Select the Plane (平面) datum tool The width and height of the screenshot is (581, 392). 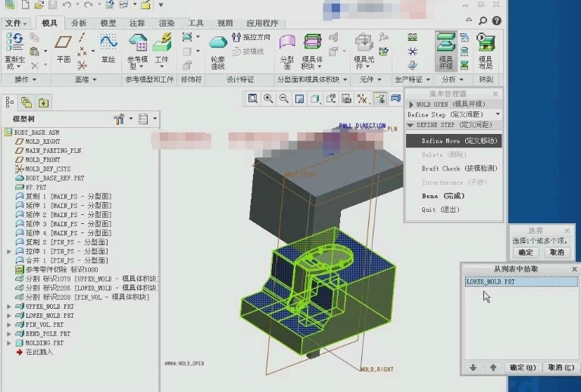(x=64, y=42)
